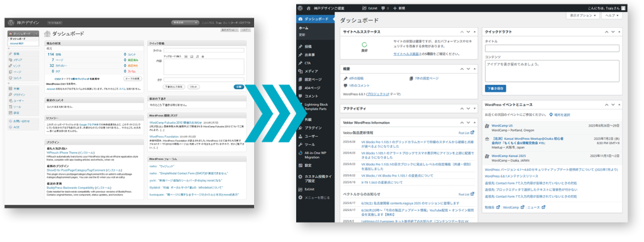
Task: Open Lightning Block Template Parts menu item
Action: 316,107
